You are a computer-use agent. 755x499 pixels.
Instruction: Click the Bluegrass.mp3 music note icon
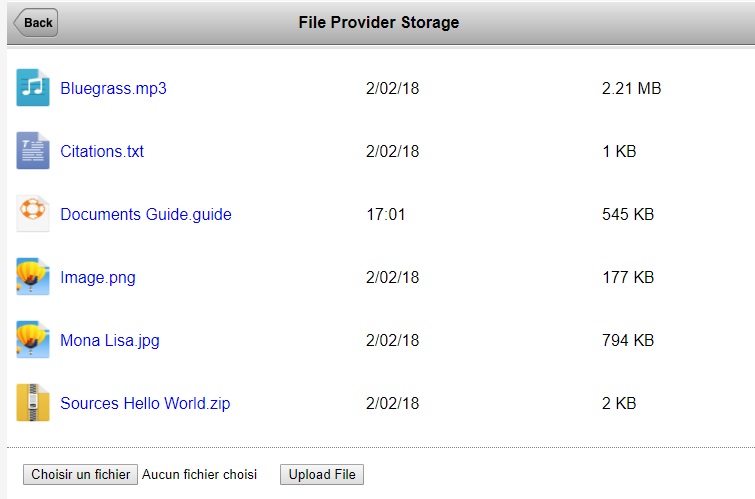point(33,88)
